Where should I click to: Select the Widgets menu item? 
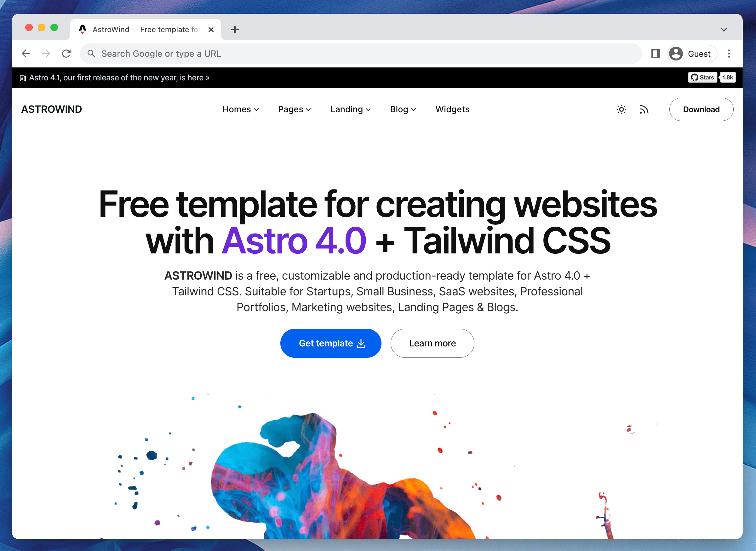(x=453, y=109)
